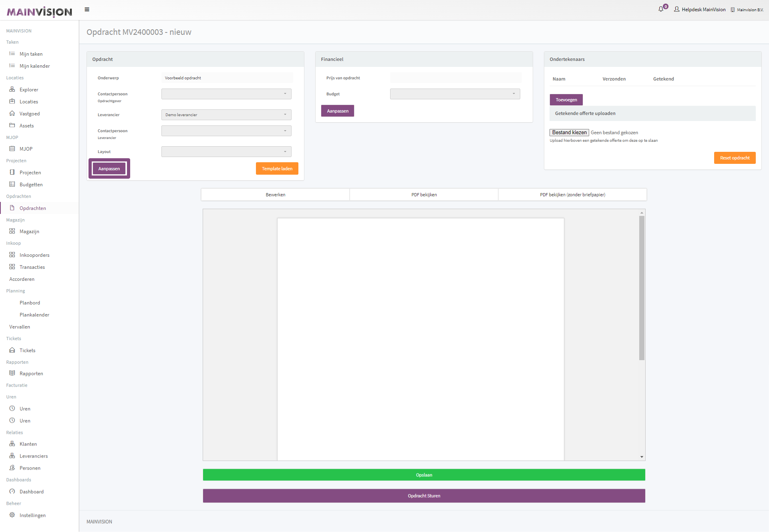The image size is (769, 532).
Task: Expand the Contactpersoon Opdrachtgever dropdown
Action: point(226,94)
